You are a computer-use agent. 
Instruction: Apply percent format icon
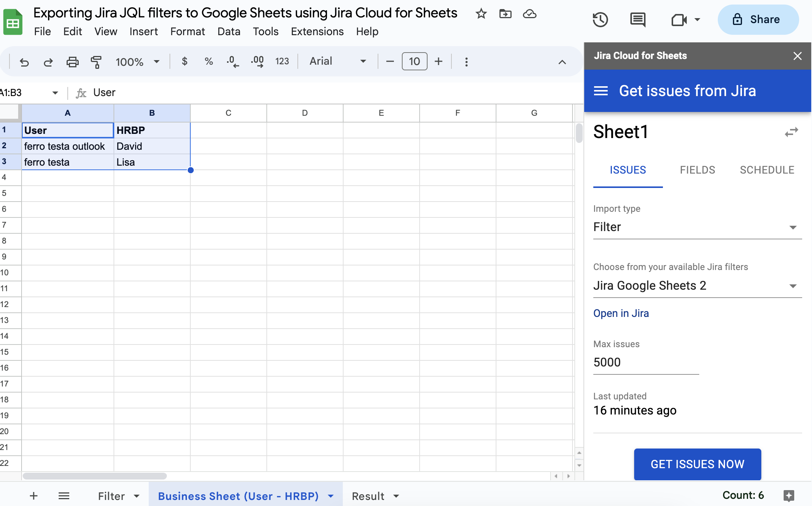[208, 61]
